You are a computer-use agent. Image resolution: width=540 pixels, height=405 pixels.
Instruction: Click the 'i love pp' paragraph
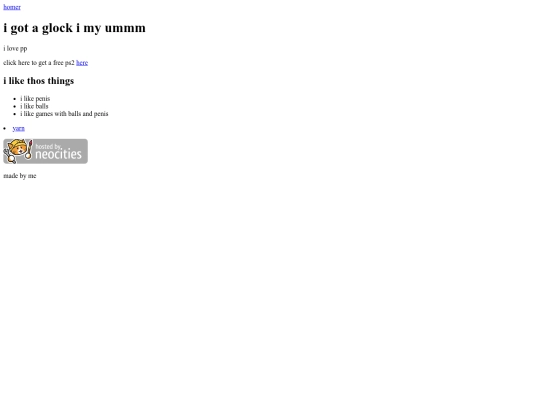(15, 49)
